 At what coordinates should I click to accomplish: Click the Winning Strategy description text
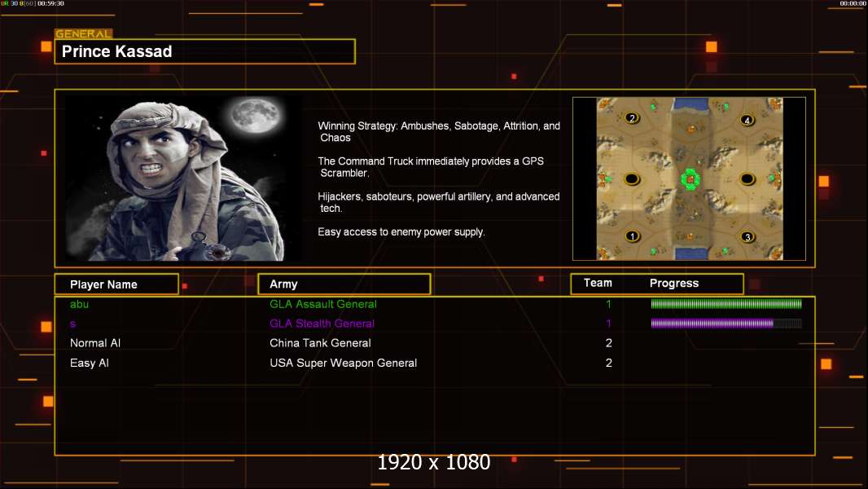pyautogui.click(x=439, y=132)
